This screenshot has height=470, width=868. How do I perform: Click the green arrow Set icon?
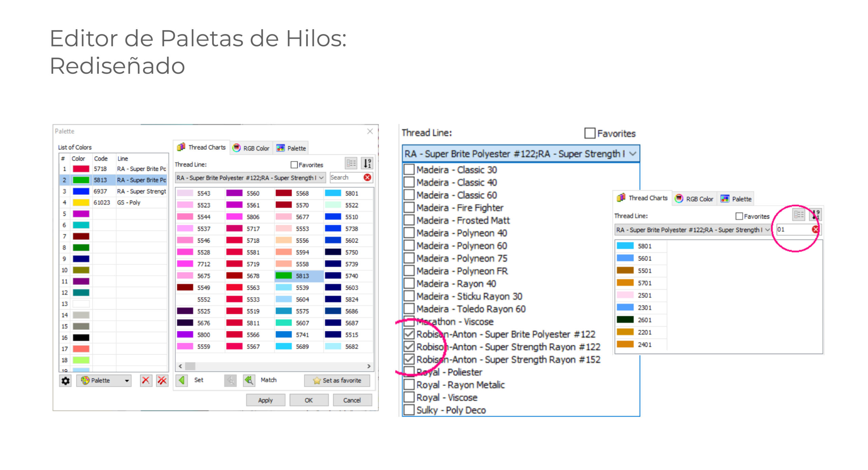click(x=182, y=380)
